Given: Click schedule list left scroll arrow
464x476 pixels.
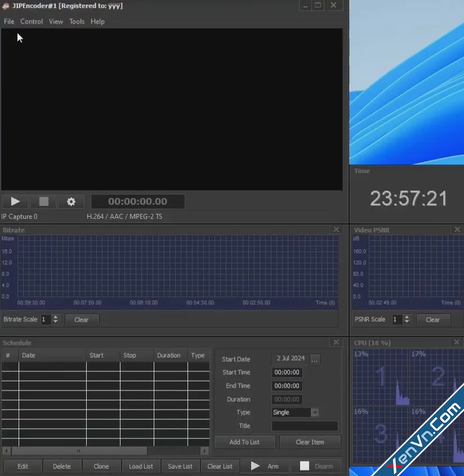Looking at the screenshot, I should tap(6, 451).
